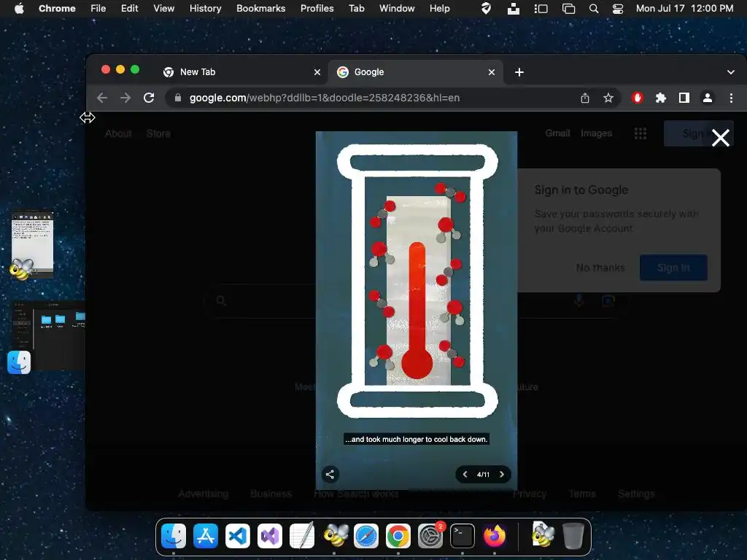Expand the tab search chevron
Viewport: 747px width, 560px height.
(731, 72)
